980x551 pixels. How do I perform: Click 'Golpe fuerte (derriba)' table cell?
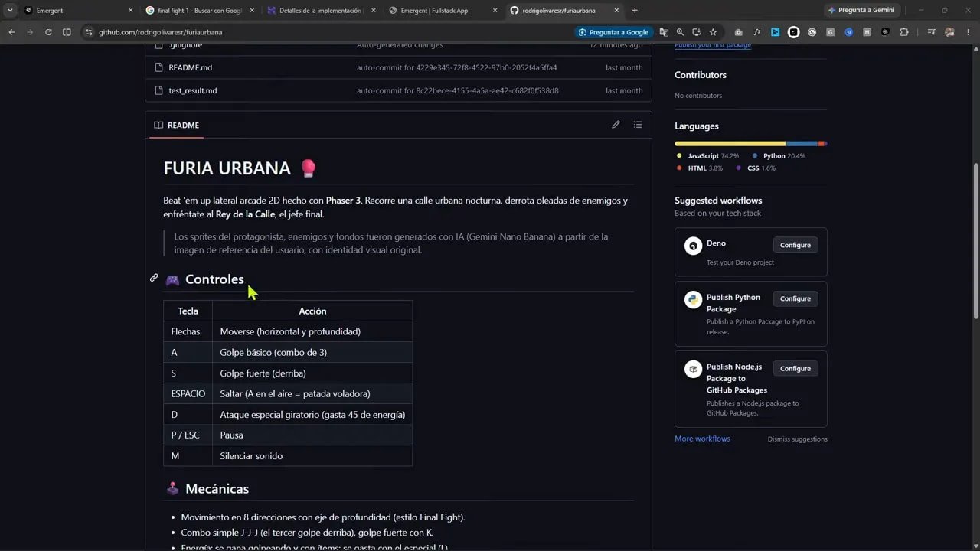(x=312, y=373)
